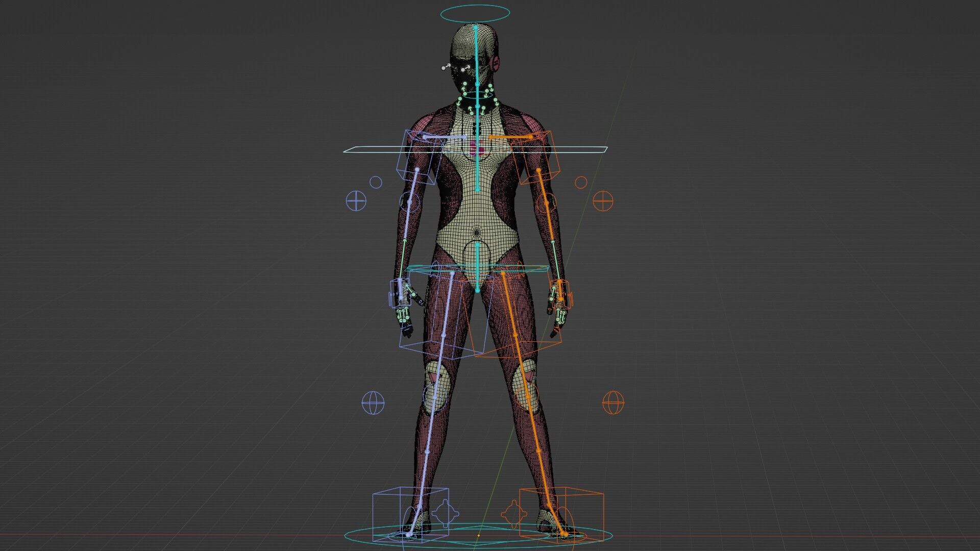The width and height of the screenshot is (980, 551).
Task: Select the small purple circle near the upper arm
Action: [376, 182]
